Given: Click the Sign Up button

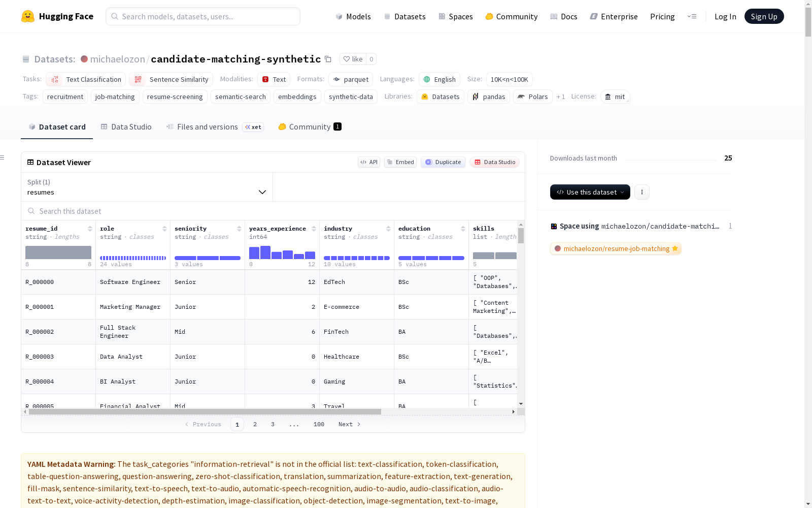Looking at the screenshot, I should point(764,16).
